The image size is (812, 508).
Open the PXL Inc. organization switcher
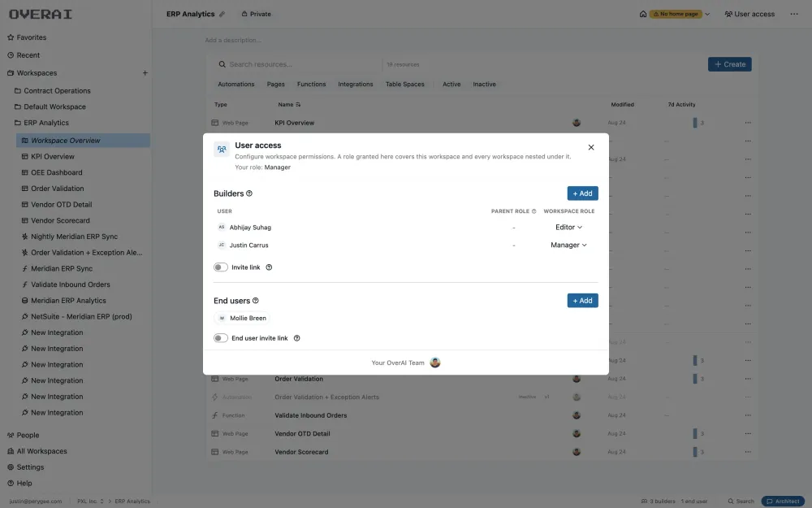[x=91, y=501]
